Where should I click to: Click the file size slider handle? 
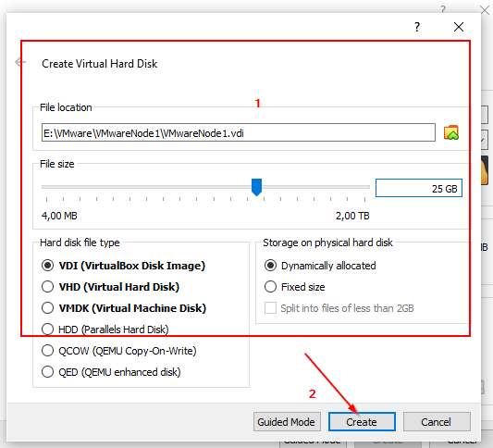(x=256, y=187)
